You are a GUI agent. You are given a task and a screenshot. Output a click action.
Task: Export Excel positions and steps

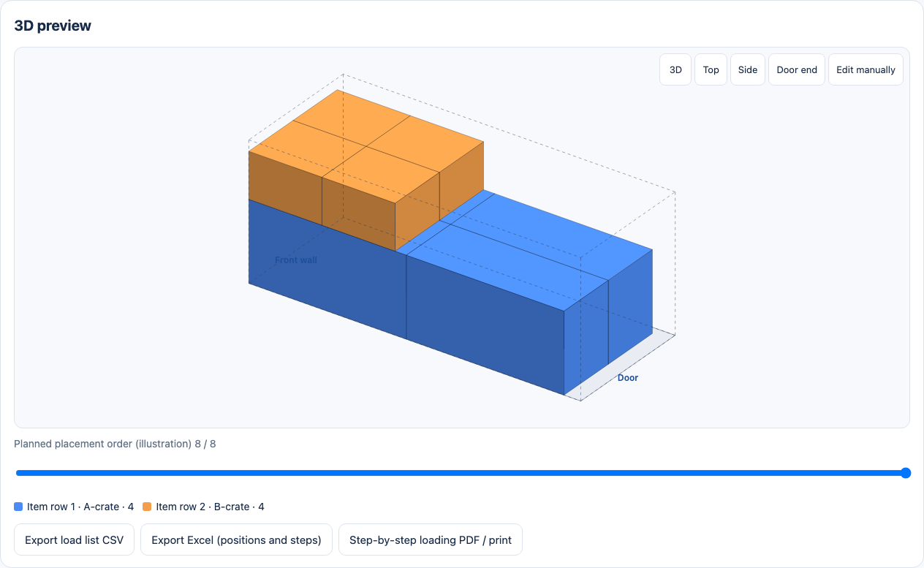tap(236, 539)
